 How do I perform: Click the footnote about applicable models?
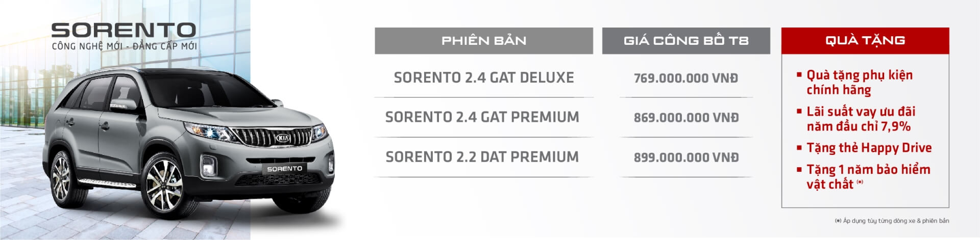click(x=892, y=221)
